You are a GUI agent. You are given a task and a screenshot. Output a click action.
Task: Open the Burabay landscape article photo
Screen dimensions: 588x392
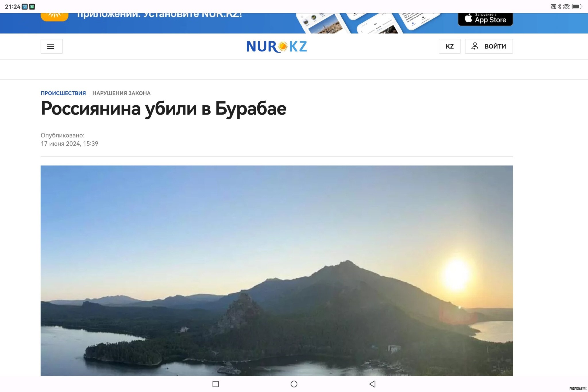point(277,271)
